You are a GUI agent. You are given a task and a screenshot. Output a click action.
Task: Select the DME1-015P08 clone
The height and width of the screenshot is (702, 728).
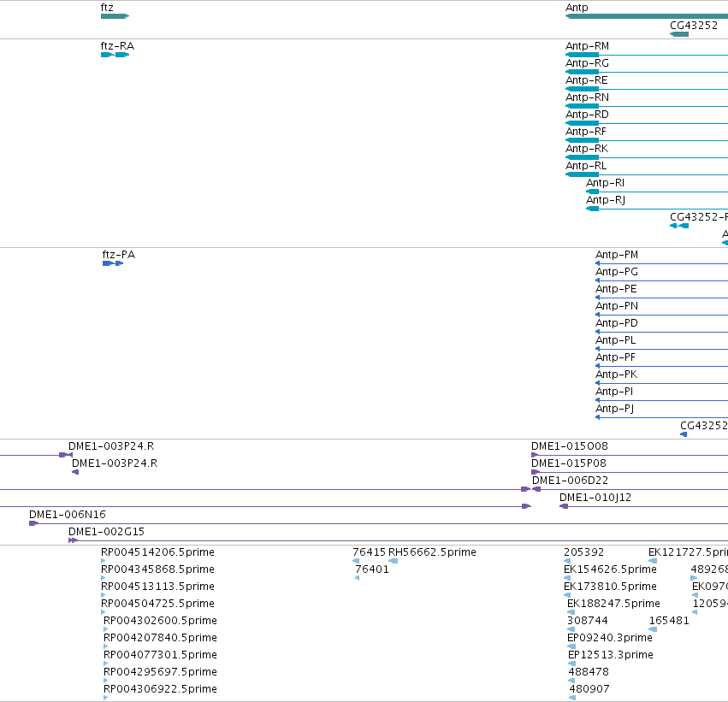coord(569,463)
